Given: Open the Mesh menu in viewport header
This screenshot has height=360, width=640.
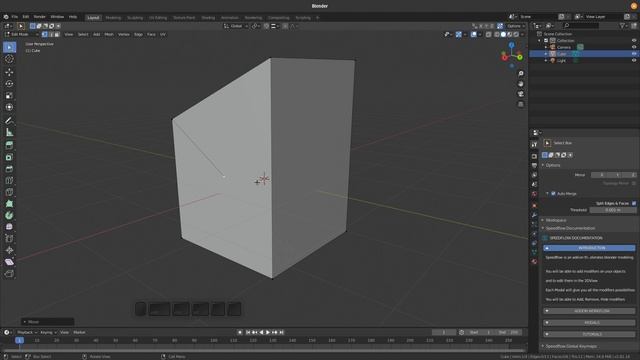Looking at the screenshot, I should [x=109, y=35].
